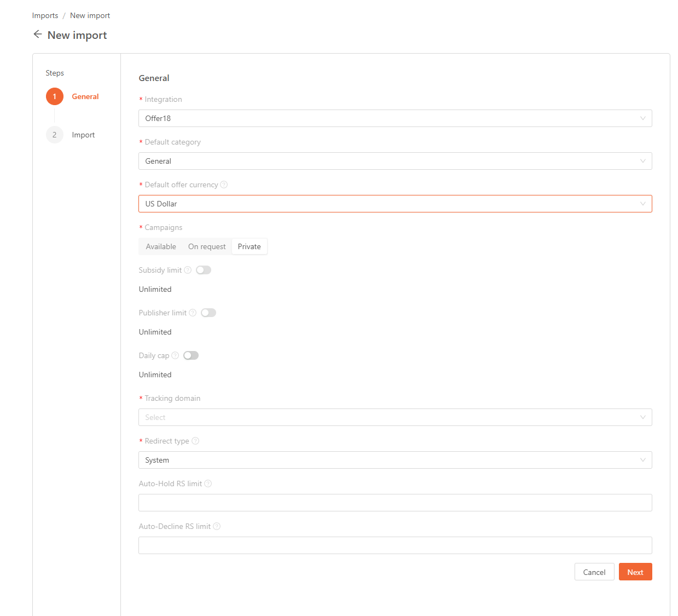This screenshot has width=678, height=616.
Task: Click the Redirect type help icon
Action: click(195, 441)
